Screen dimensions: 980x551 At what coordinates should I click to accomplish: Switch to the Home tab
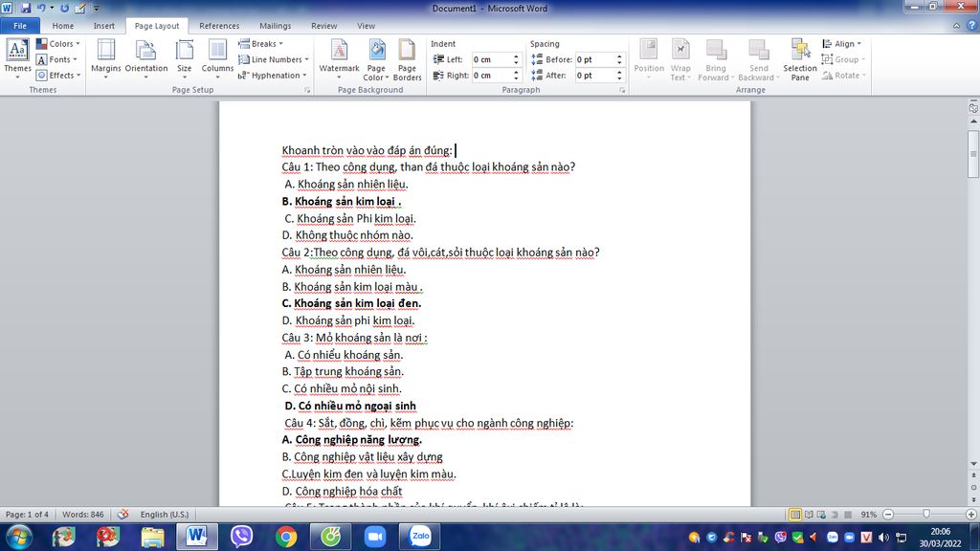63,26
